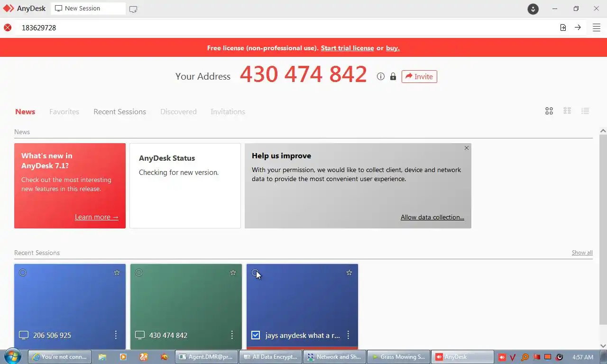This screenshot has height=364, width=607.
Task: Click Show all recent sessions link
Action: click(x=582, y=253)
